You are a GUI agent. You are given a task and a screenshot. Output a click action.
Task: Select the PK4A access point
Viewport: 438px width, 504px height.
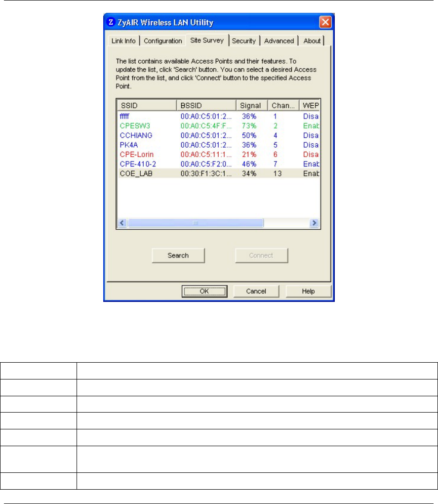point(219,145)
